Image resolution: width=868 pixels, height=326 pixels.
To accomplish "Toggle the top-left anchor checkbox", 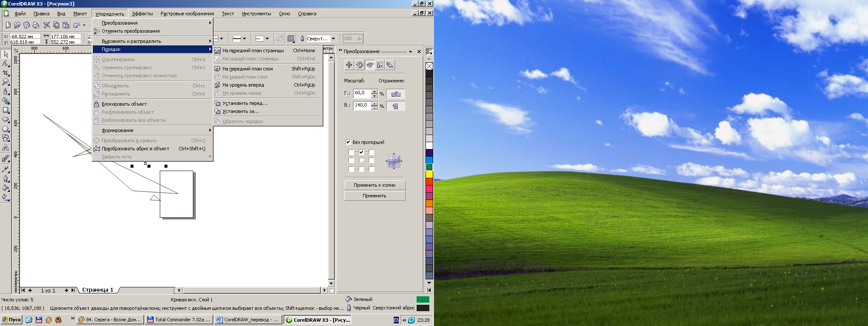I will pos(351,152).
